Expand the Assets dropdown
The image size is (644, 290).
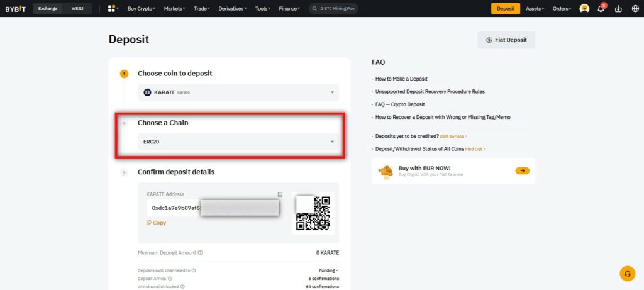click(x=535, y=9)
